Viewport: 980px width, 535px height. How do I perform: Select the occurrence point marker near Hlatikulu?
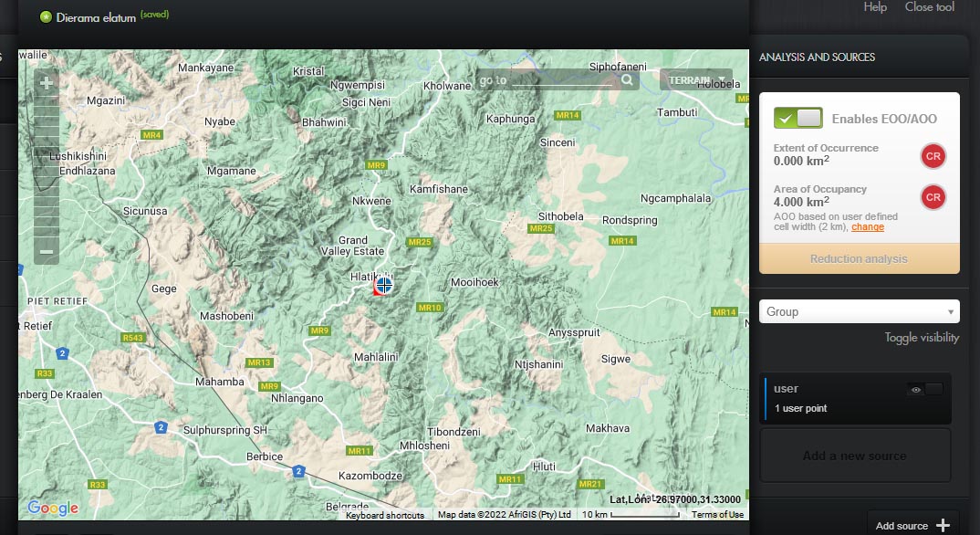coord(384,285)
